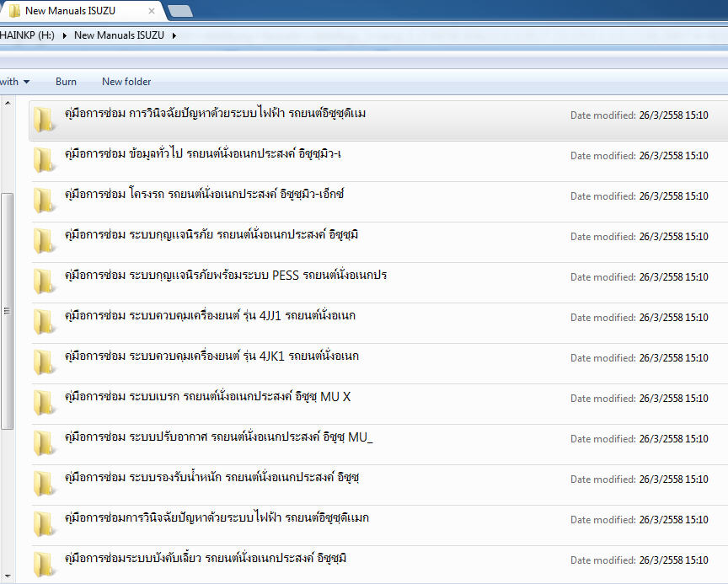Expand the arrow after HAINKP (H:)
Image resolution: width=728 pixels, height=584 pixels.
[x=65, y=35]
